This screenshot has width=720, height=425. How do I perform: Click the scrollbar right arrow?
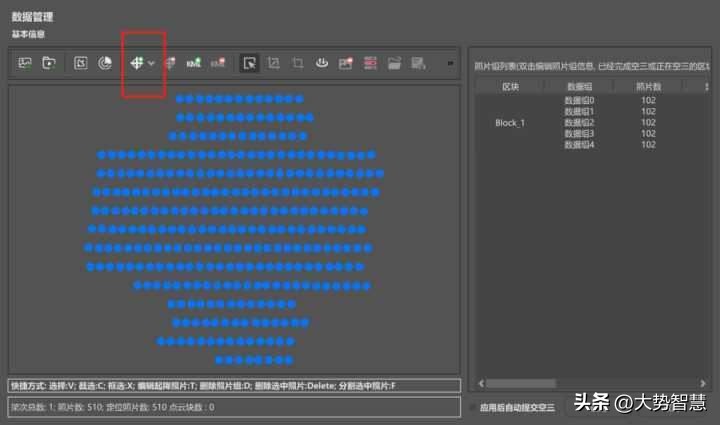tap(703, 383)
